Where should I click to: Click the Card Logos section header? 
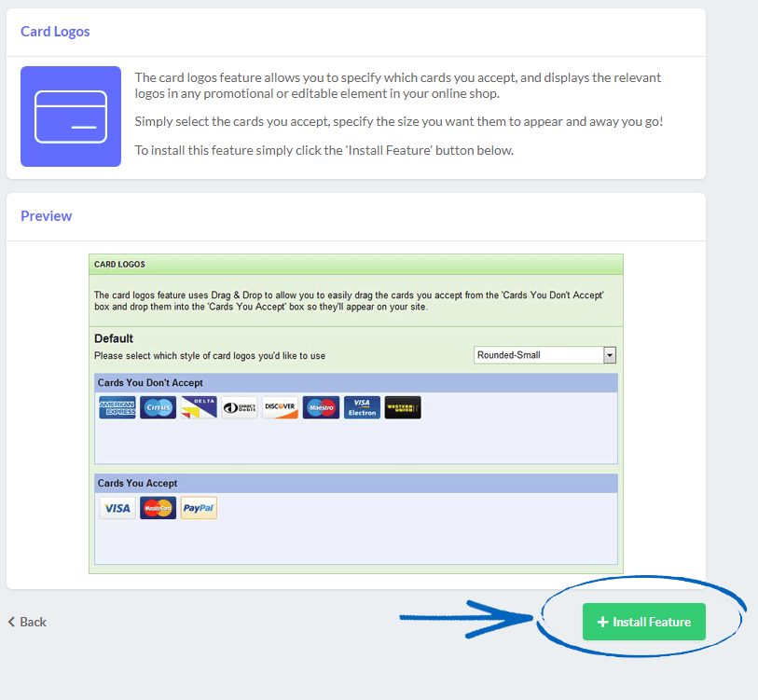(x=55, y=31)
